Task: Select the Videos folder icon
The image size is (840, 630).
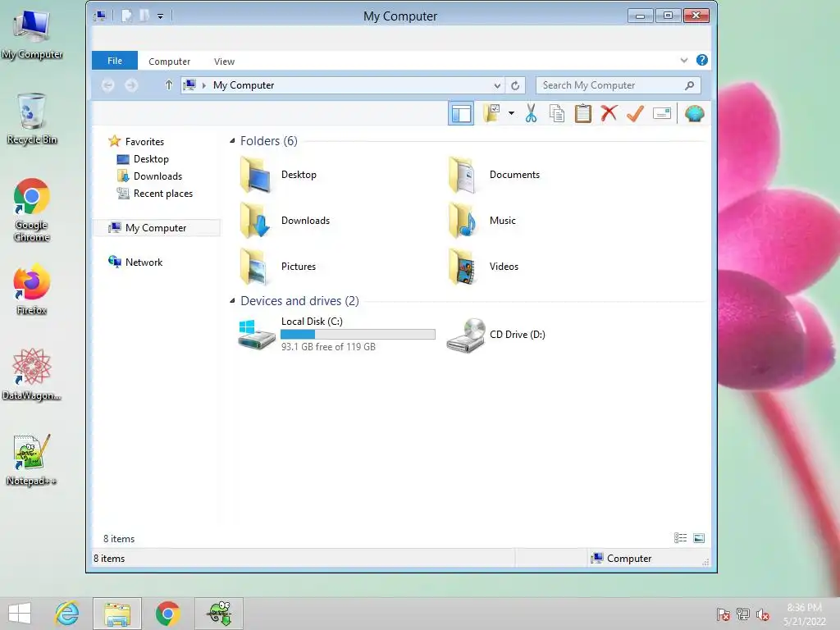Action: coord(463,267)
